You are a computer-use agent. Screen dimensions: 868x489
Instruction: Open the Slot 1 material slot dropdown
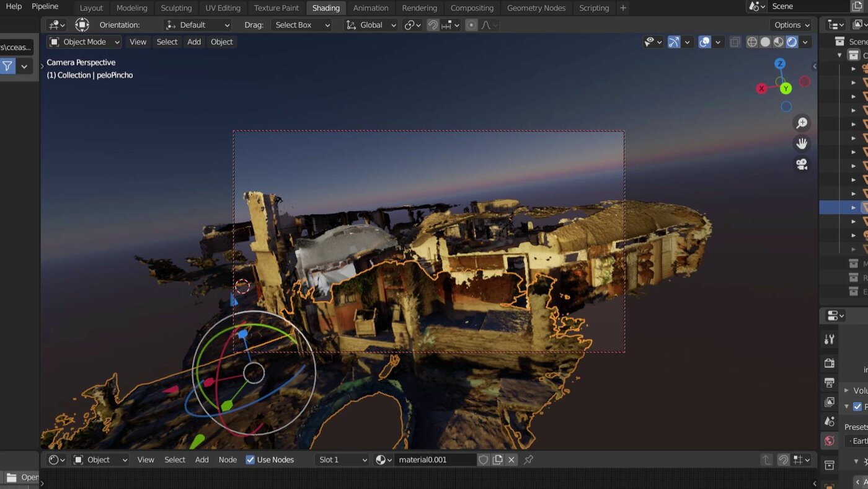[x=343, y=460]
